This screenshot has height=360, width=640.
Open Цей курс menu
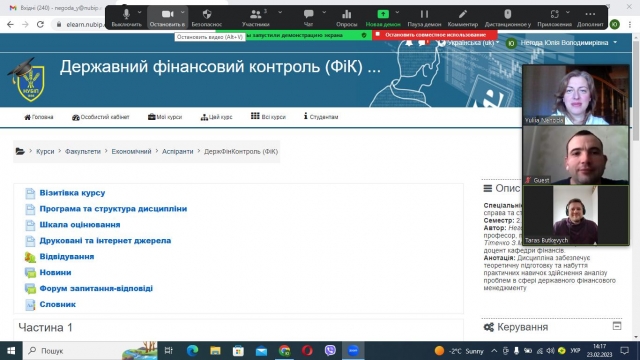[216, 117]
